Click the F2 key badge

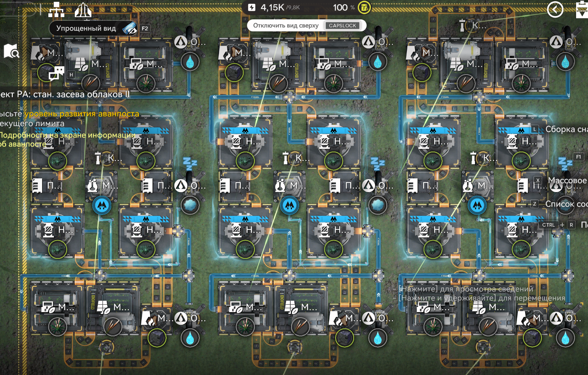pyautogui.click(x=145, y=28)
